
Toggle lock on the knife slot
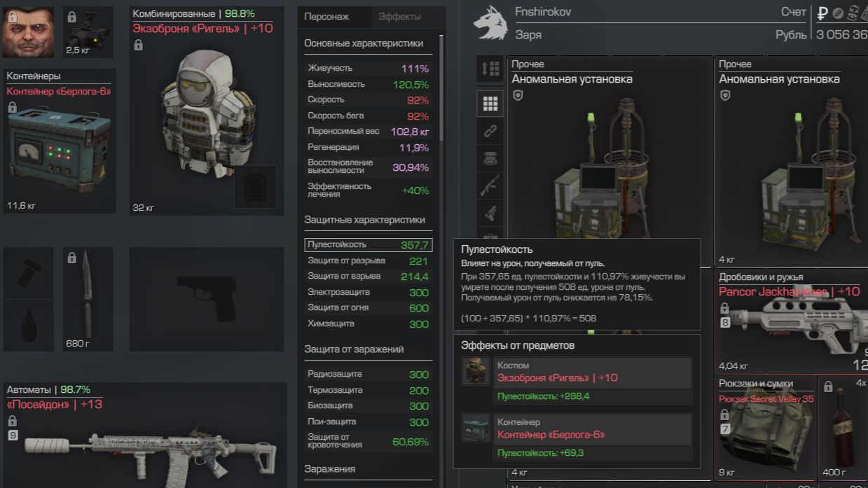[71, 258]
